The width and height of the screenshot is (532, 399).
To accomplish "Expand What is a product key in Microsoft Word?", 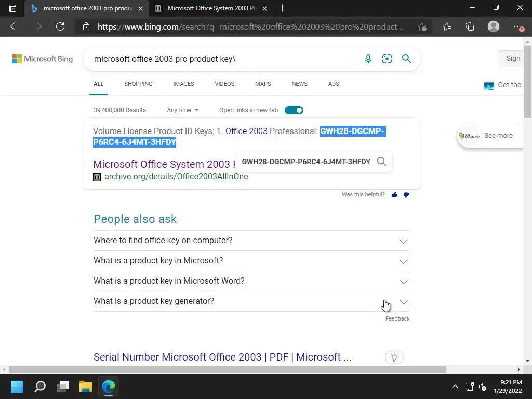I will [251, 281].
